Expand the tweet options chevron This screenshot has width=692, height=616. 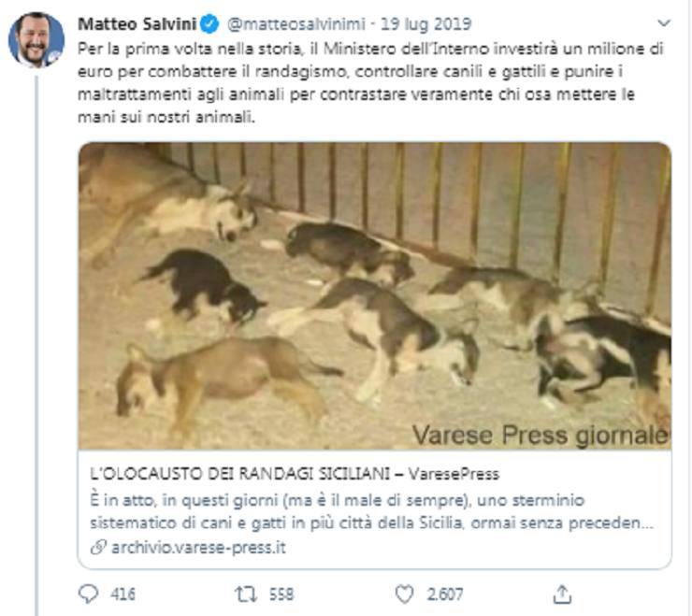pyautogui.click(x=664, y=23)
